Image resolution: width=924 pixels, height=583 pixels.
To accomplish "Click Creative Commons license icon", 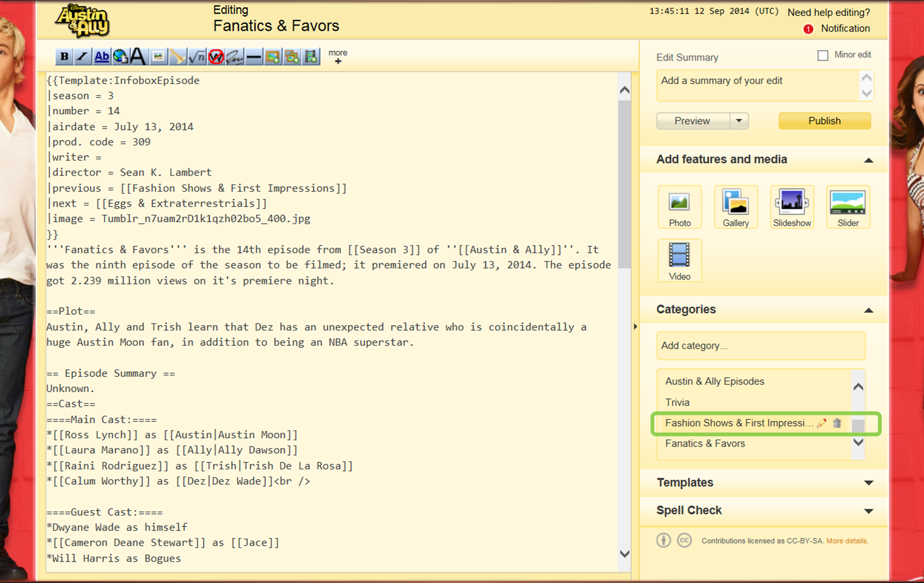I will pos(684,540).
